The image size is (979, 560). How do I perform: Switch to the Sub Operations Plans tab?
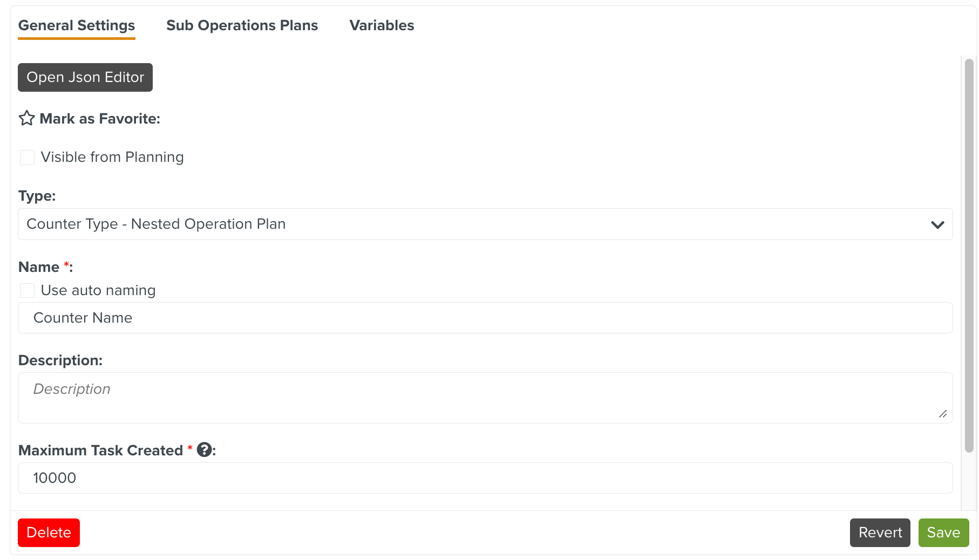242,25
